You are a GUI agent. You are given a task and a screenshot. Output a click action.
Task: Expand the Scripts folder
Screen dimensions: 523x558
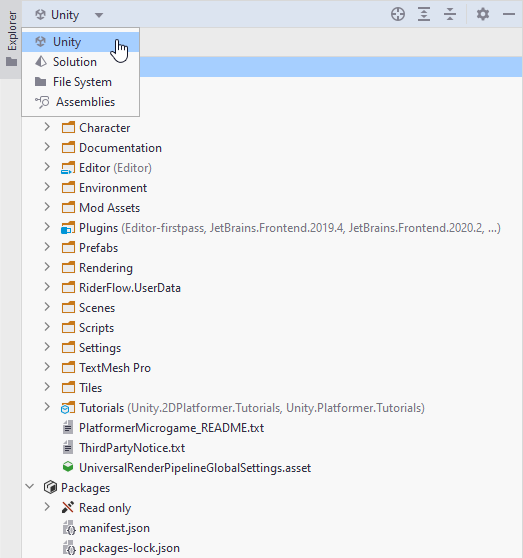coord(47,327)
